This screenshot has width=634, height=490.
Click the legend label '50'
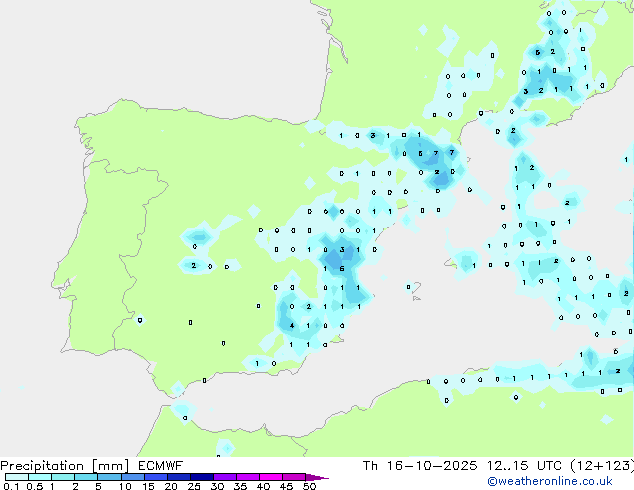309,486
